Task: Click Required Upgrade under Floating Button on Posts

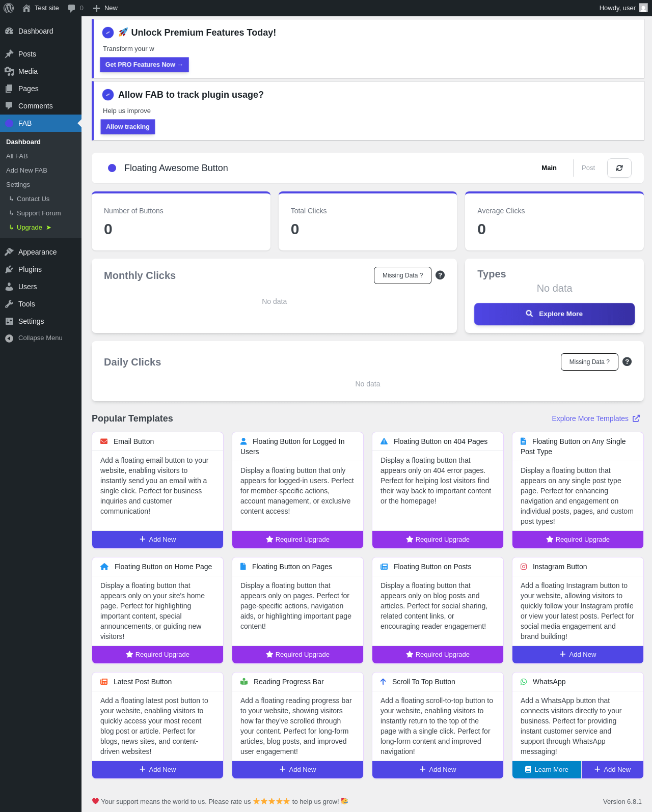Action: tap(438, 655)
